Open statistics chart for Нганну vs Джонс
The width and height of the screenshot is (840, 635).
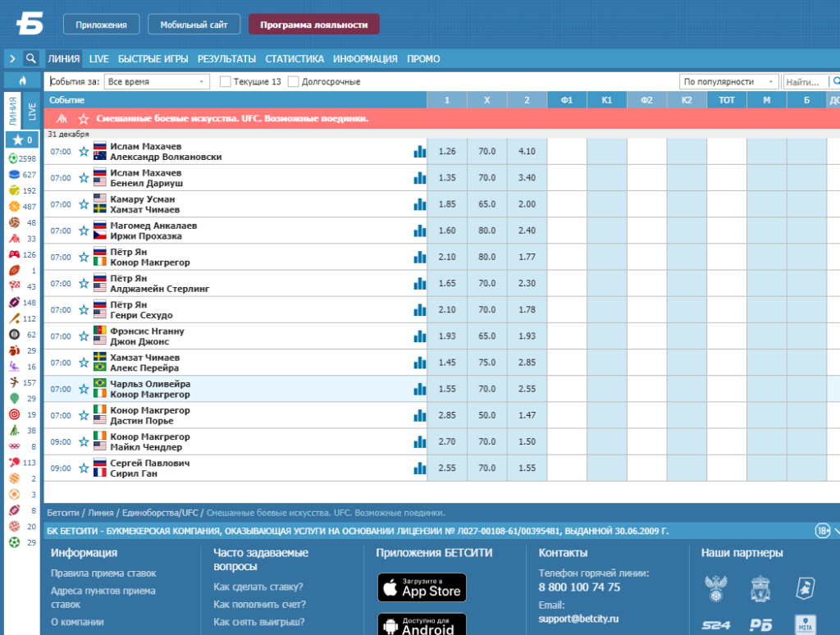(x=419, y=336)
